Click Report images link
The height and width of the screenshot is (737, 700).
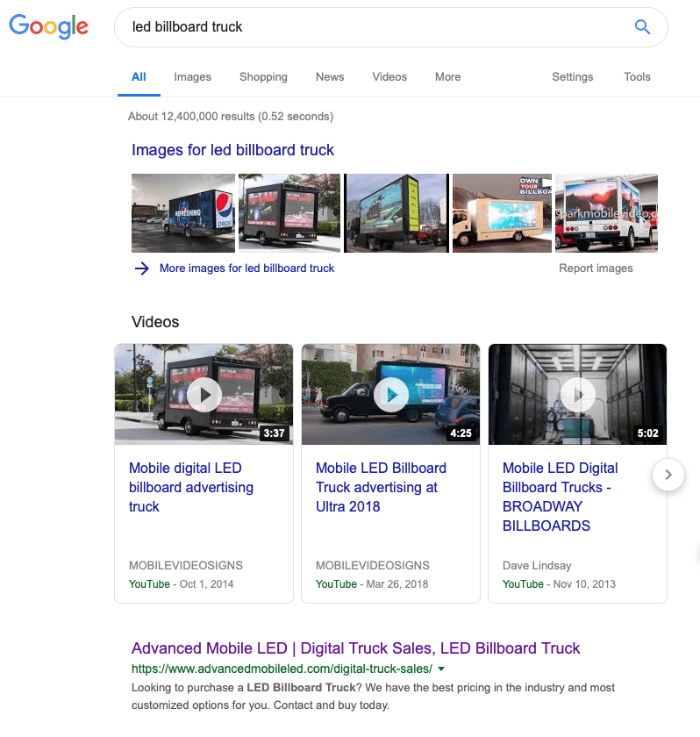(x=596, y=268)
